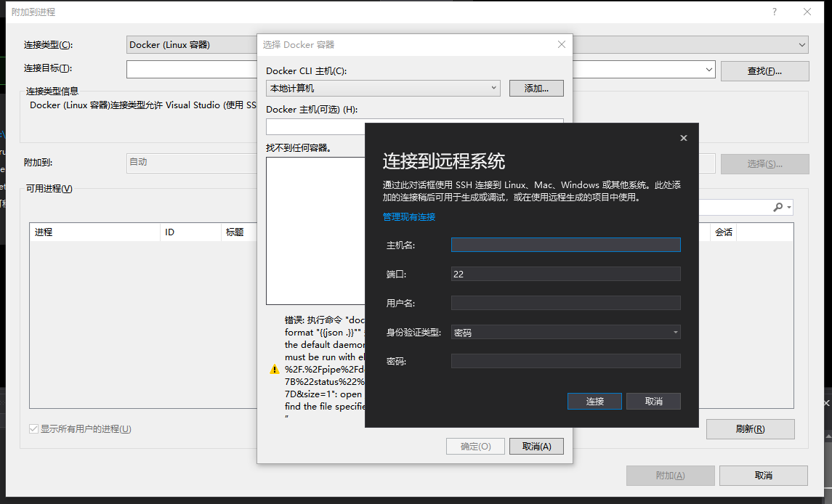The height and width of the screenshot is (504, 832).
Task: Open the 身份验证类型 dropdown
Action: [x=565, y=332]
